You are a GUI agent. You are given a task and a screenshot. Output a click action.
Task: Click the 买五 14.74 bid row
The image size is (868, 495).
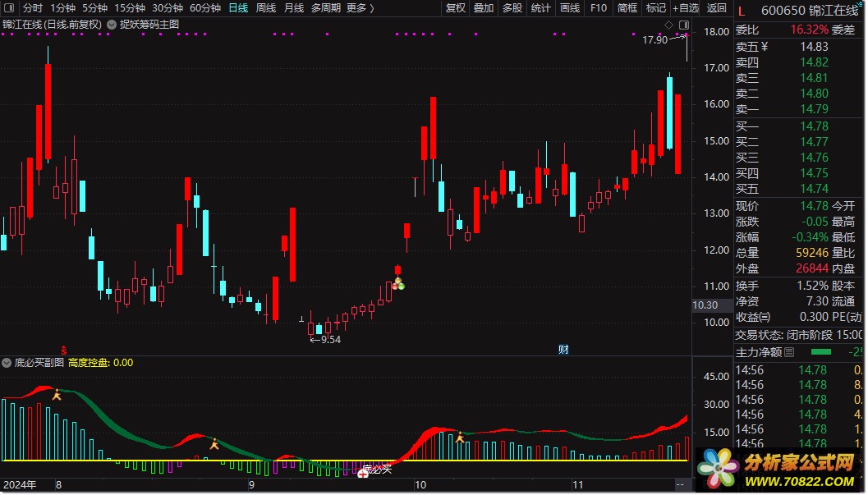point(782,189)
